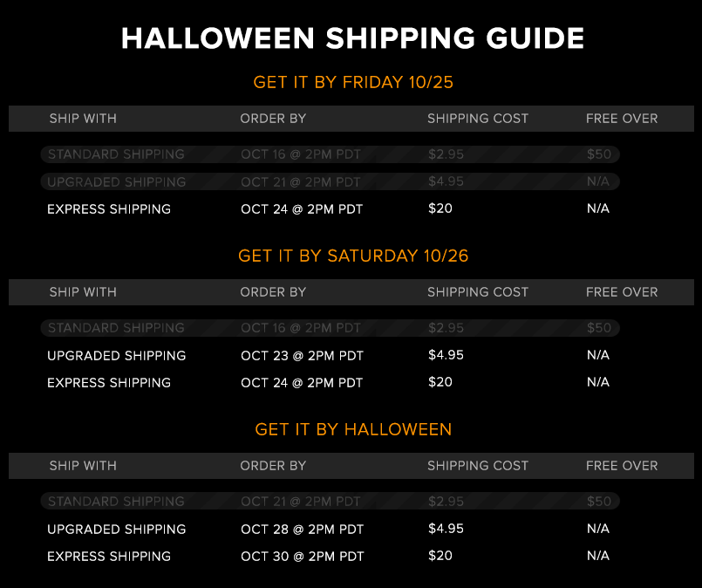Select Express Shipping row under Friday 10/25
Image resolution: width=702 pixels, height=588 pixels.
click(x=330, y=209)
